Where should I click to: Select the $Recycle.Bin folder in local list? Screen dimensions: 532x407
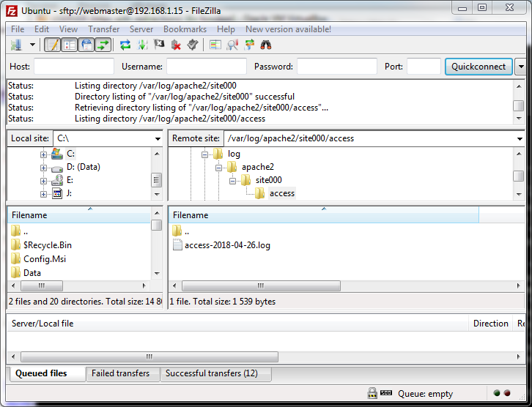pos(48,245)
